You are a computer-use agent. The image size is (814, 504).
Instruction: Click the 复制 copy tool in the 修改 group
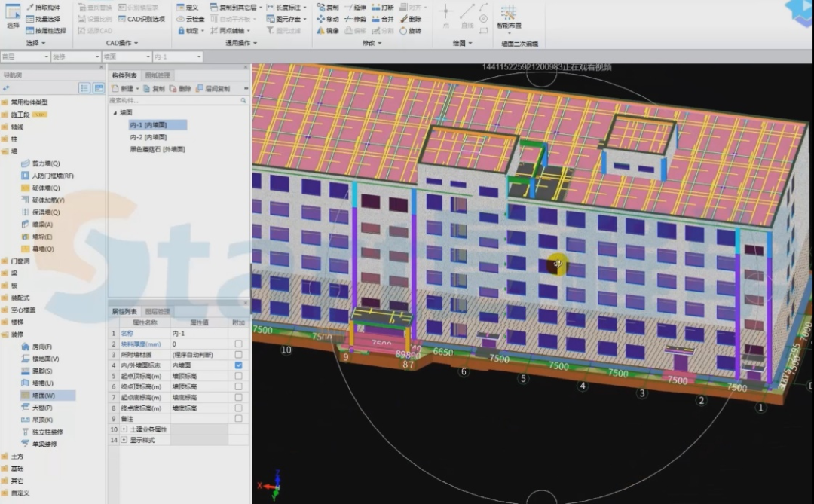(328, 8)
